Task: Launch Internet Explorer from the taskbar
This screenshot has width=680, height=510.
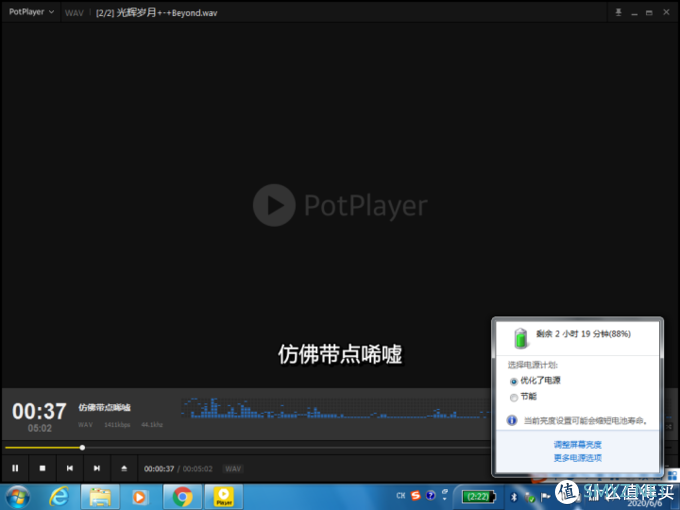Action: pos(59,497)
